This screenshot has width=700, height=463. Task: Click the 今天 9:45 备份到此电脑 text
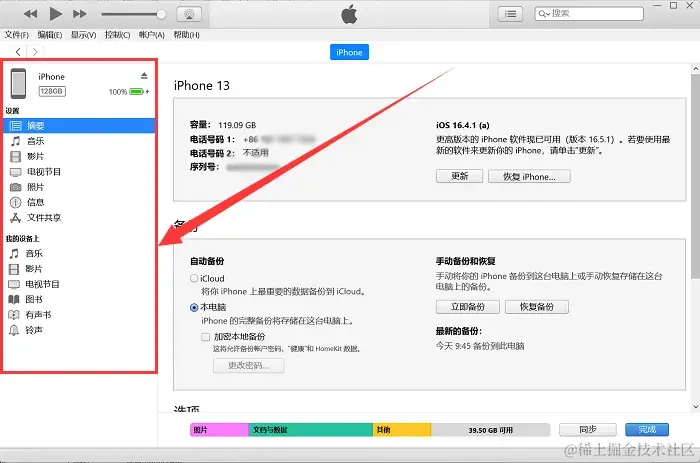(x=480, y=346)
